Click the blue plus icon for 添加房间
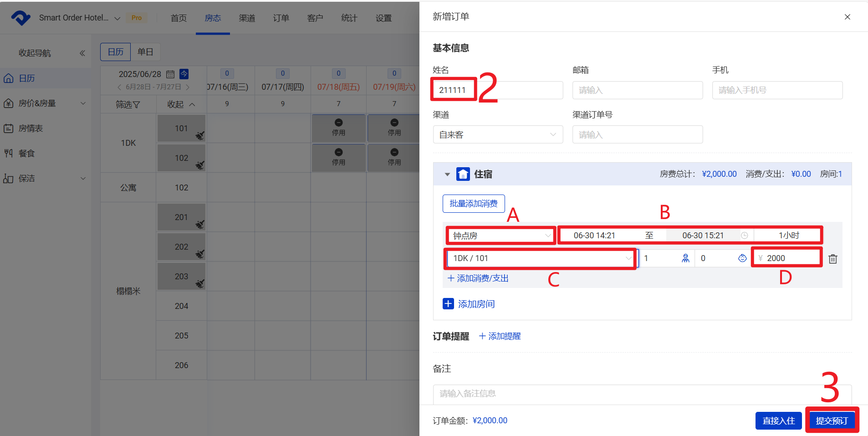Viewport: 868px width, 436px height. click(x=448, y=304)
